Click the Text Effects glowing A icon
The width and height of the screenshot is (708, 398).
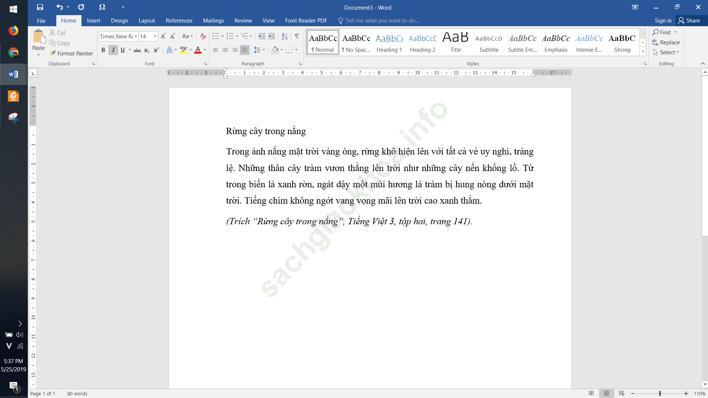point(169,50)
